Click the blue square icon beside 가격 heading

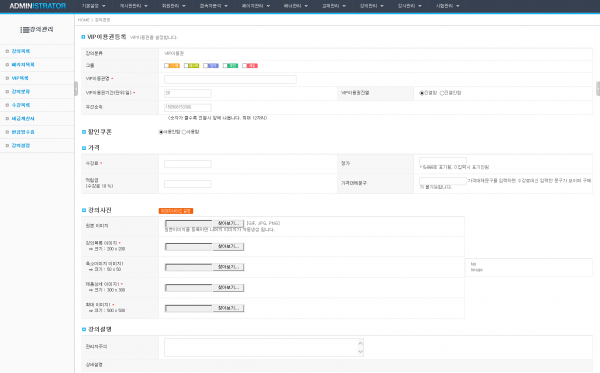pyautogui.click(x=84, y=148)
